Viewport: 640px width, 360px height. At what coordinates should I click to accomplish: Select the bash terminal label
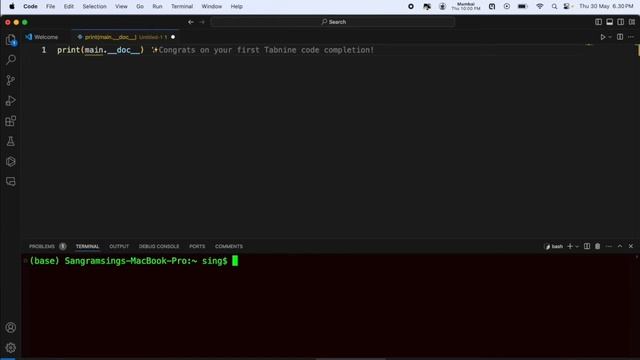coord(553,247)
